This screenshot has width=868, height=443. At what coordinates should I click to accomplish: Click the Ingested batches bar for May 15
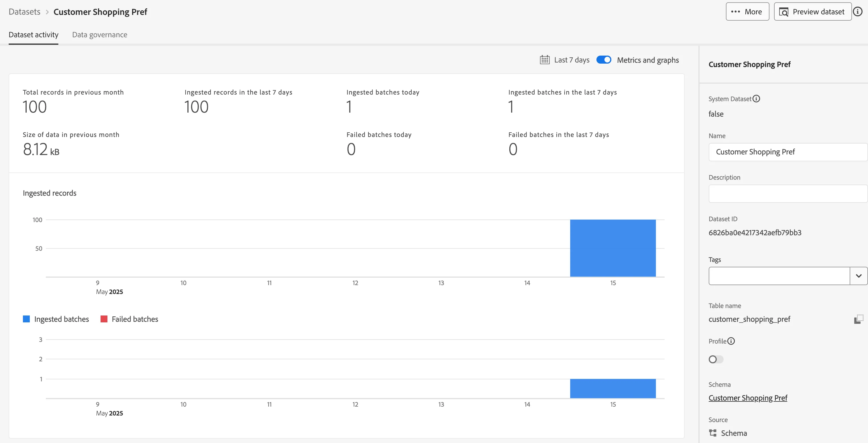click(612, 388)
